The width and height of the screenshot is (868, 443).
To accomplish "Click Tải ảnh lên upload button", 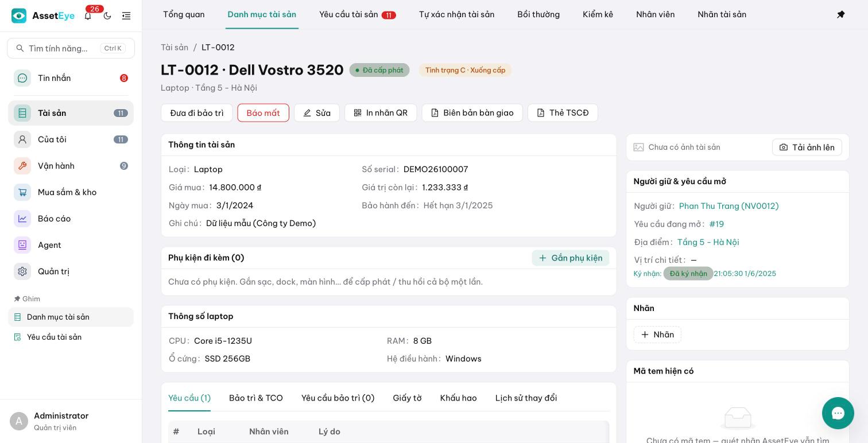I will coord(807,147).
